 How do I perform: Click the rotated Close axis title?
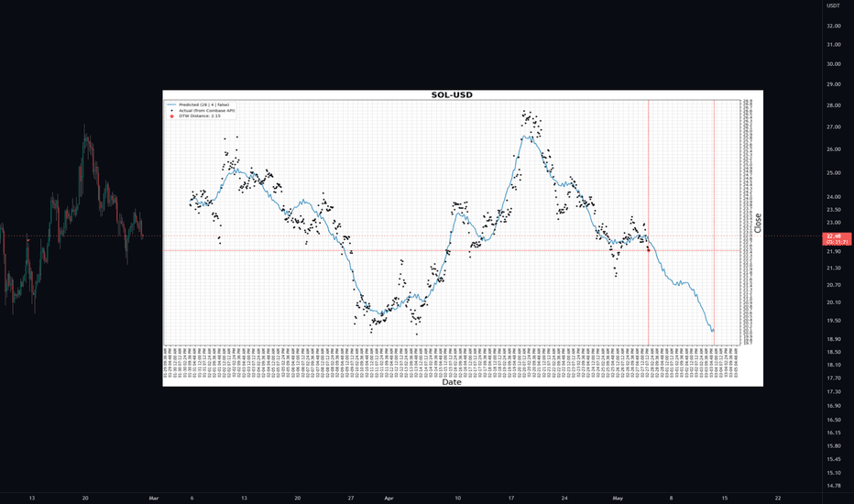click(758, 224)
